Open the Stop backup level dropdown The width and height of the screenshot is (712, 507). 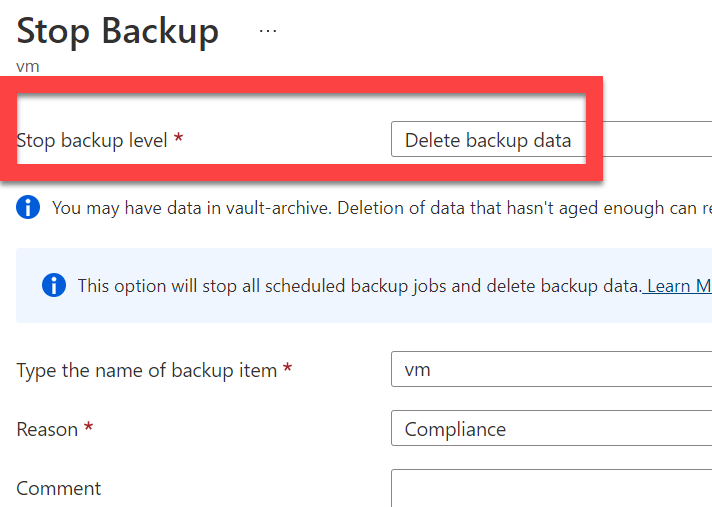(551, 139)
